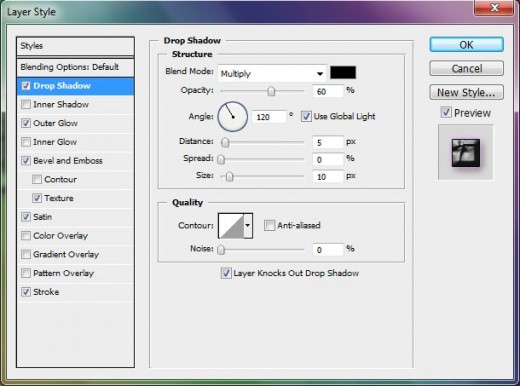Uncheck the Stroke checkbox
This screenshot has height=386, width=520.
(26, 292)
